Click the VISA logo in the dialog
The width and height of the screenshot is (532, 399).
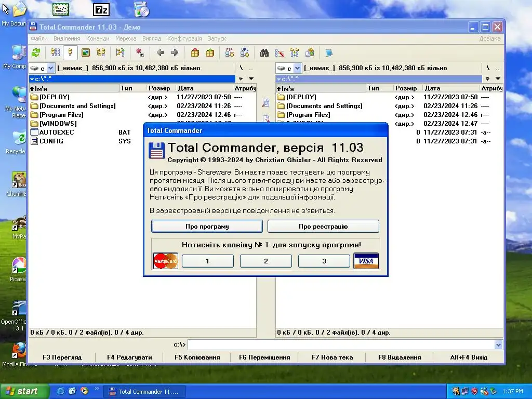pos(366,261)
